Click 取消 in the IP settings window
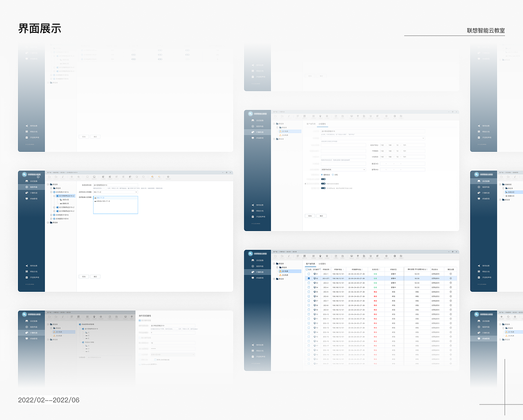The width and height of the screenshot is (523, 420). (310, 216)
